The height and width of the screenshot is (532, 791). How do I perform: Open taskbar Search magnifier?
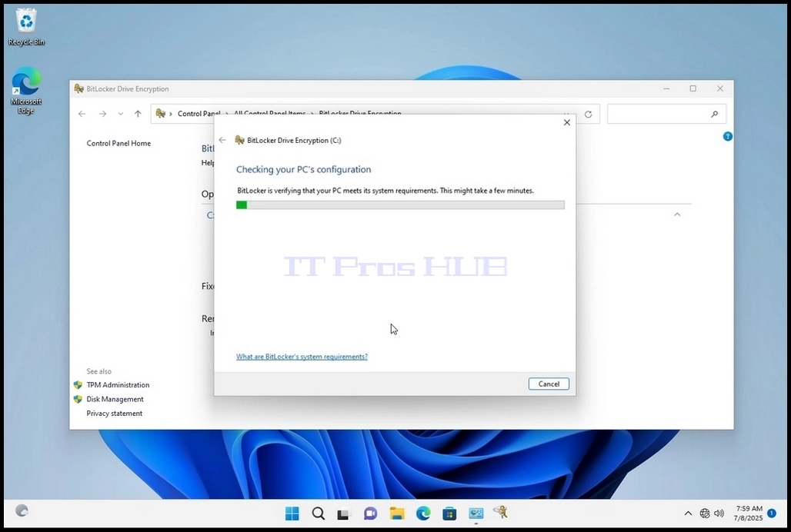click(x=319, y=514)
